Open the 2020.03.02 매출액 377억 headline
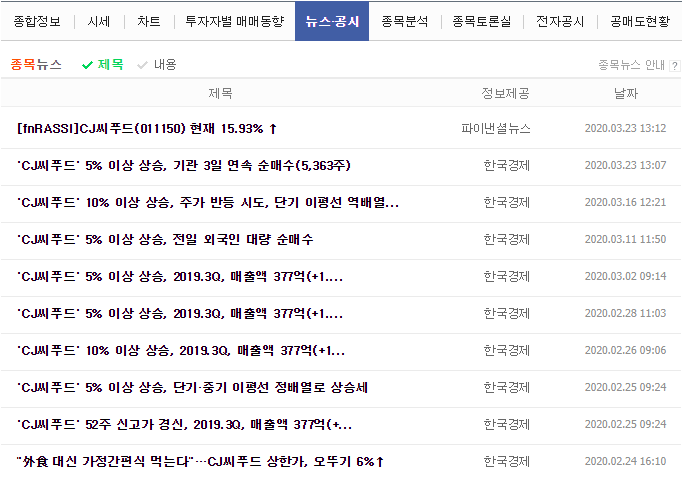The image size is (683, 489). pyautogui.click(x=180, y=277)
